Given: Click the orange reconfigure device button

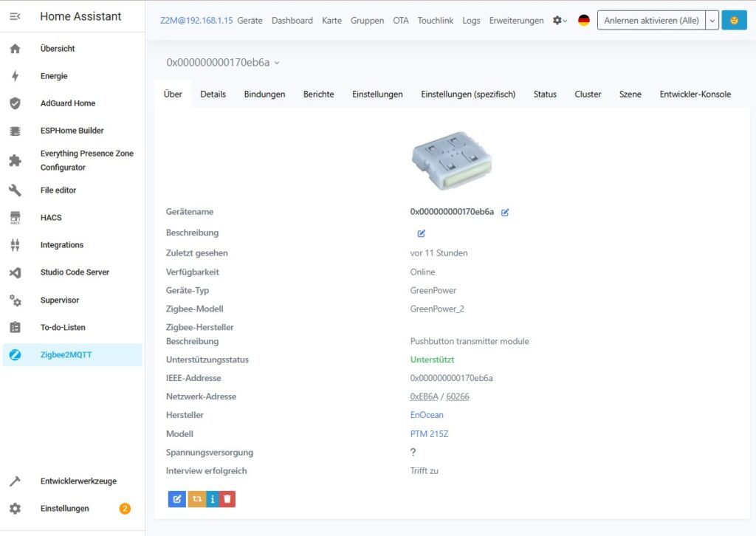Looking at the screenshot, I should pos(196,499).
